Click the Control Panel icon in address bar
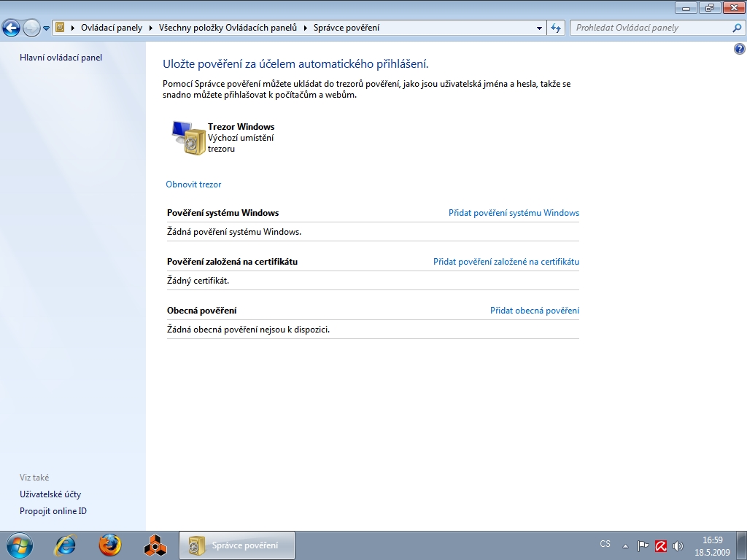The height and width of the screenshot is (560, 747). tap(60, 28)
